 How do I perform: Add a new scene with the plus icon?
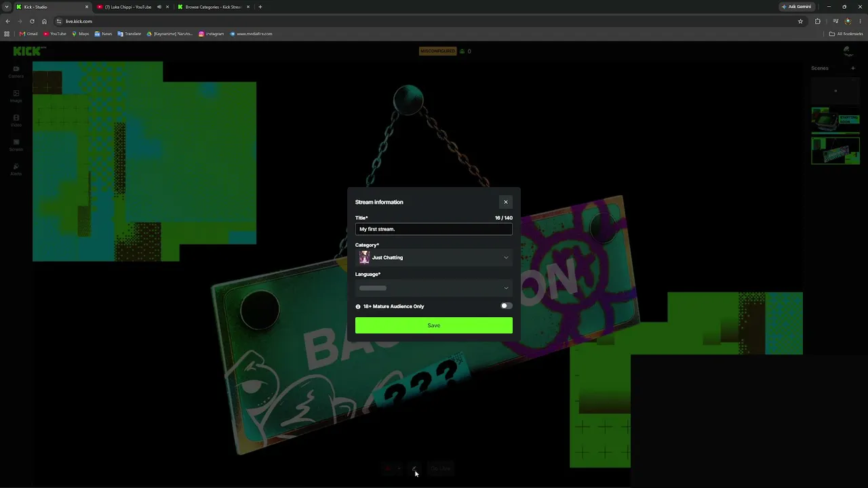click(x=853, y=68)
